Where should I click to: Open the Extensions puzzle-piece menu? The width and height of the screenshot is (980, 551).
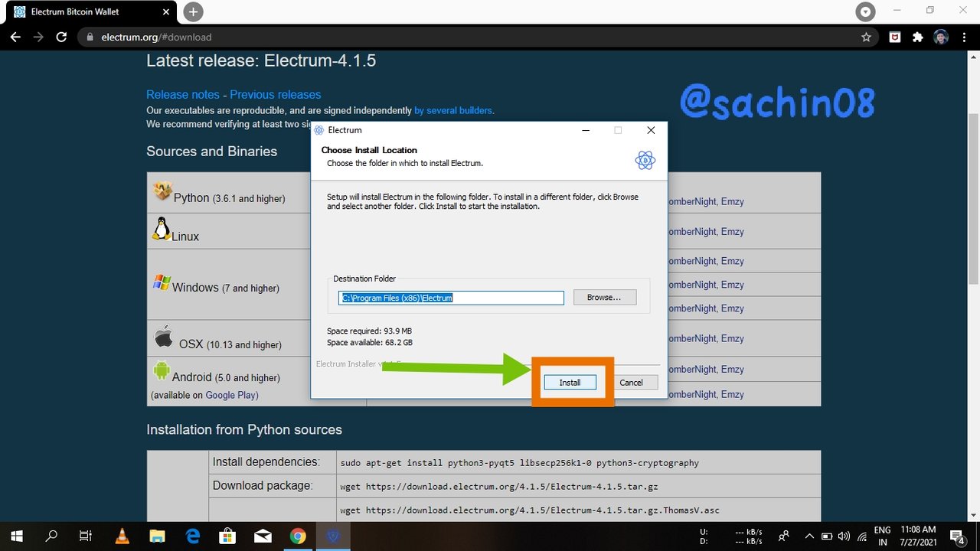pyautogui.click(x=917, y=37)
